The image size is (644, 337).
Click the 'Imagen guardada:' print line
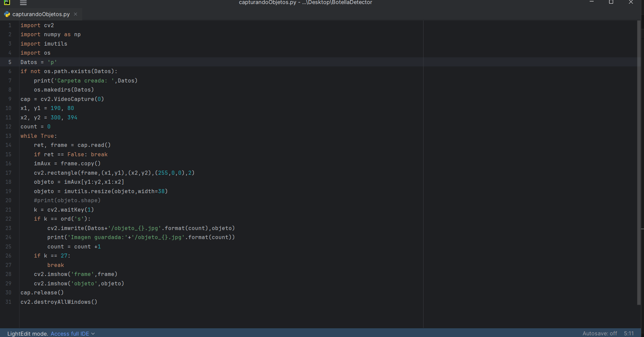141,237
